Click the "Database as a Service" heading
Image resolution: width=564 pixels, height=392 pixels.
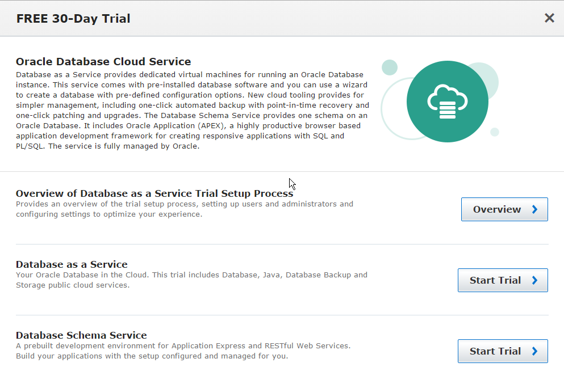click(x=72, y=264)
